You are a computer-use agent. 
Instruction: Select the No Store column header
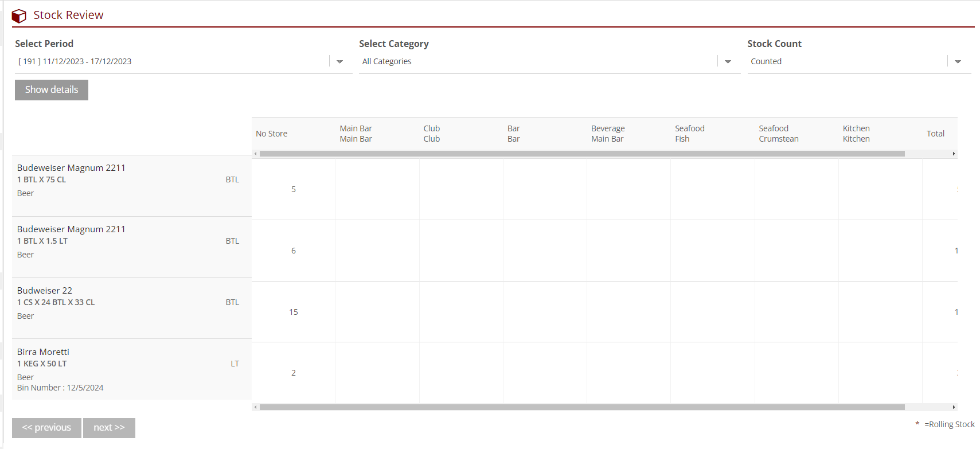[272, 134]
